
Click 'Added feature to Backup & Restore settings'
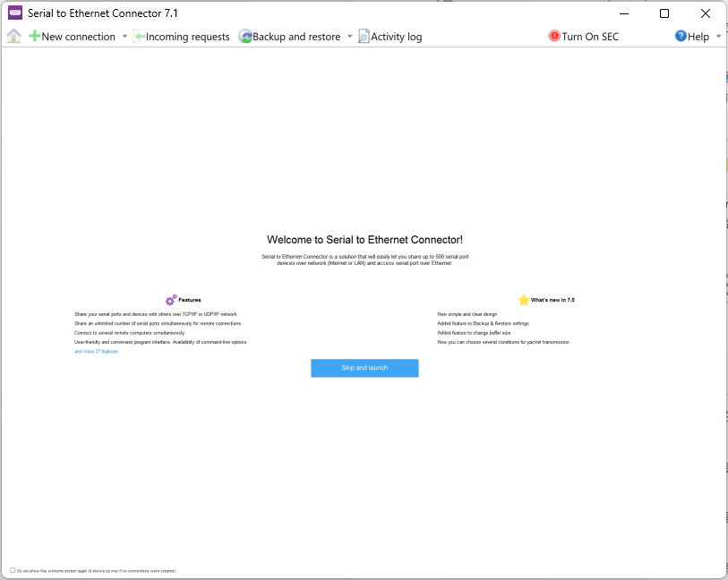[x=483, y=323]
